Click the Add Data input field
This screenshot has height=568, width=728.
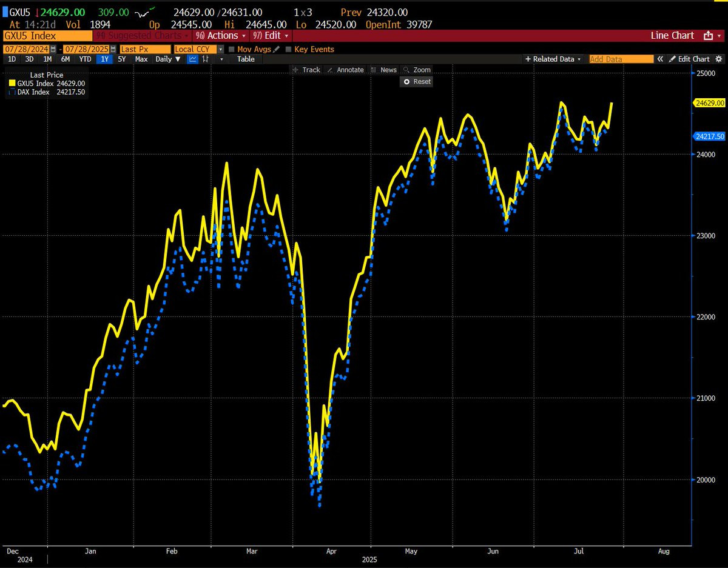(621, 59)
